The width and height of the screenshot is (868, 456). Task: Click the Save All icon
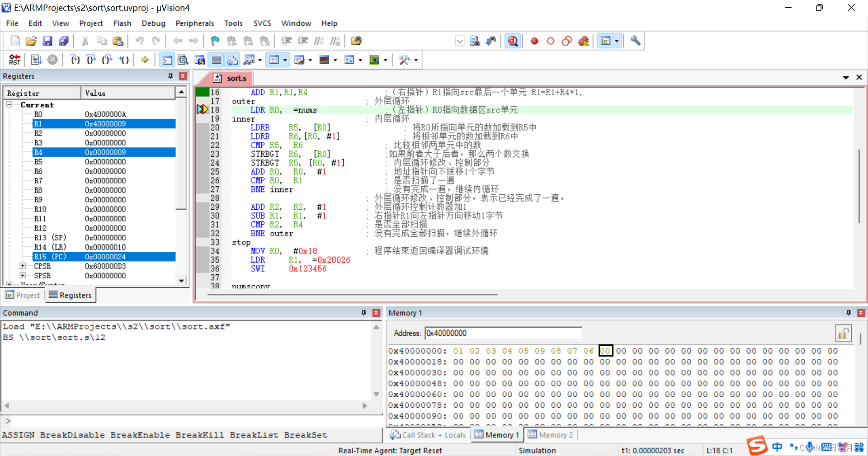(64, 41)
